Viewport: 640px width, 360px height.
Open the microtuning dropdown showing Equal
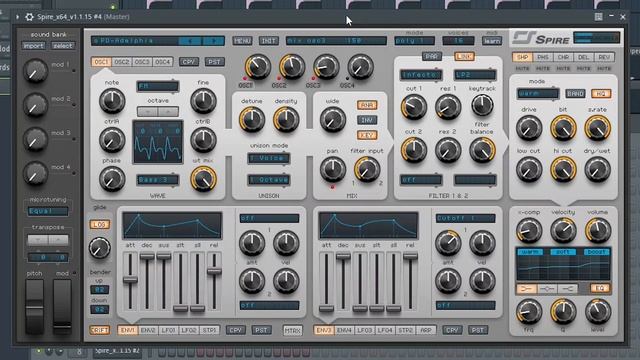48,211
